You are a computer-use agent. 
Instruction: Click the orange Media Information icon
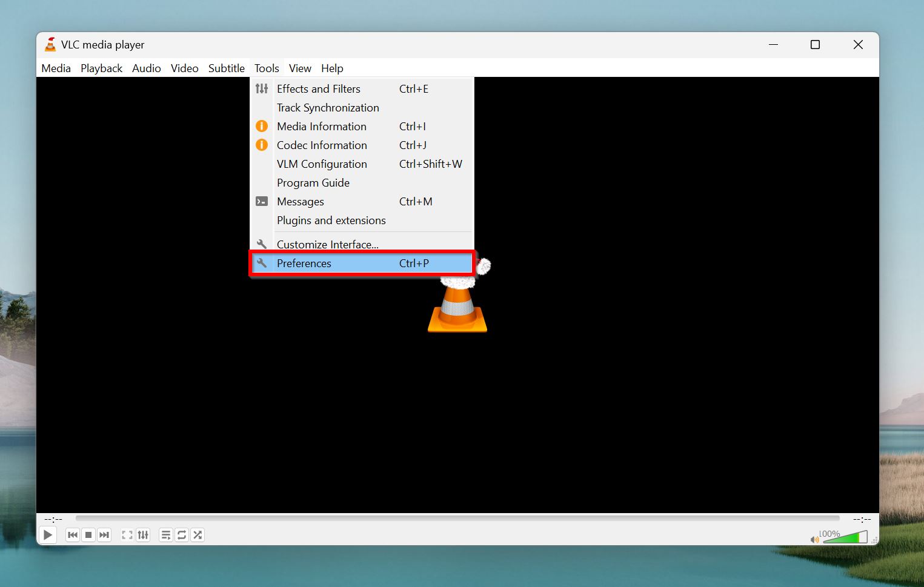[262, 126]
